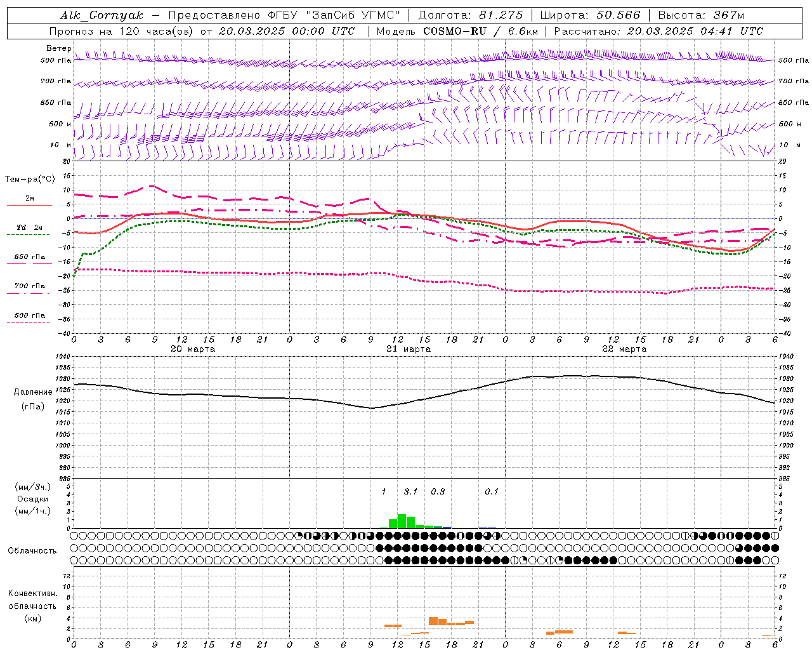Click the "(км)" convective cloud unit label
812x650 pixels.
(32, 618)
